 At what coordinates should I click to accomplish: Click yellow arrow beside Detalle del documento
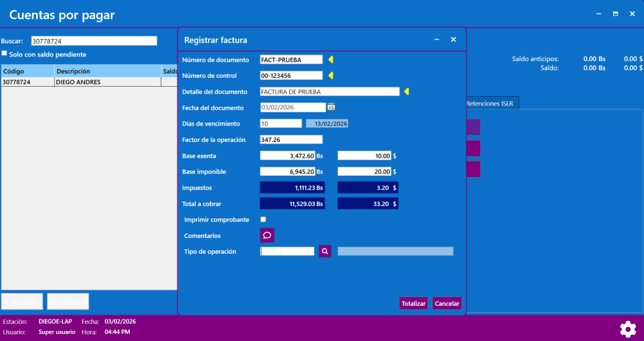(x=406, y=92)
